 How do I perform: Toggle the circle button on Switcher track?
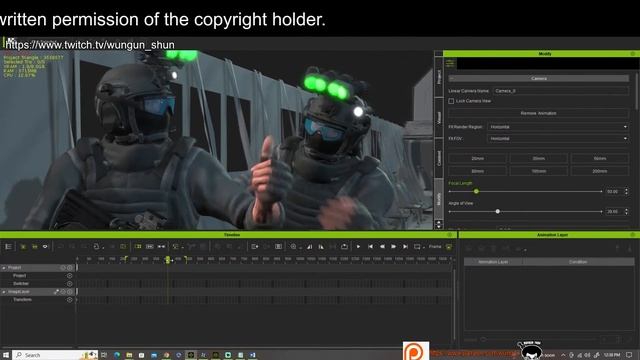tap(69, 284)
